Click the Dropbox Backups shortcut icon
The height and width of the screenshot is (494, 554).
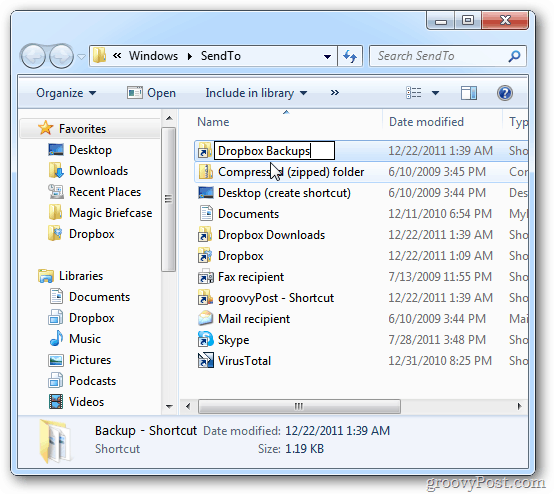coord(205,151)
